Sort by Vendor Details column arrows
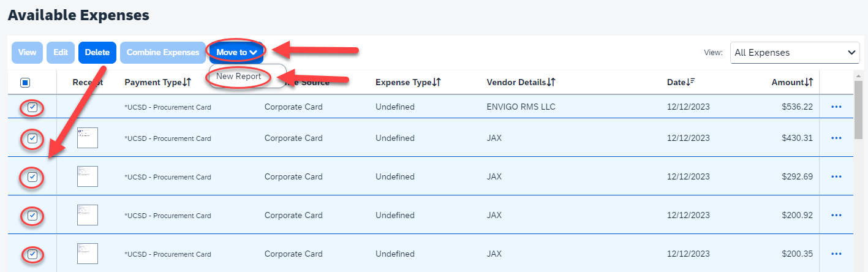This screenshot has height=272, width=868. click(x=551, y=82)
